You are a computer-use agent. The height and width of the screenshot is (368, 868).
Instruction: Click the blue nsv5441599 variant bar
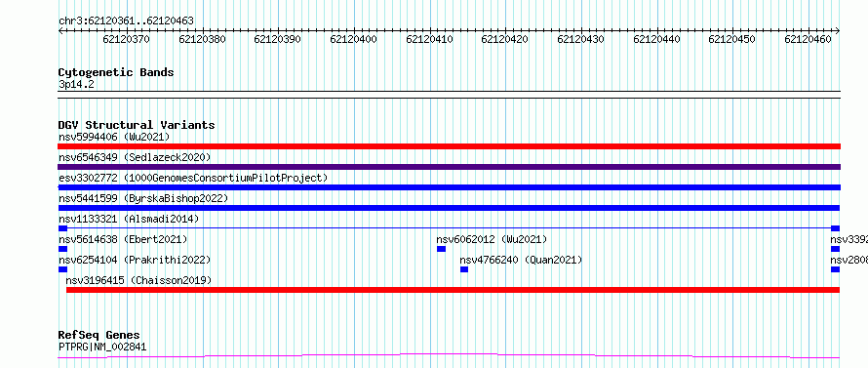(449, 208)
